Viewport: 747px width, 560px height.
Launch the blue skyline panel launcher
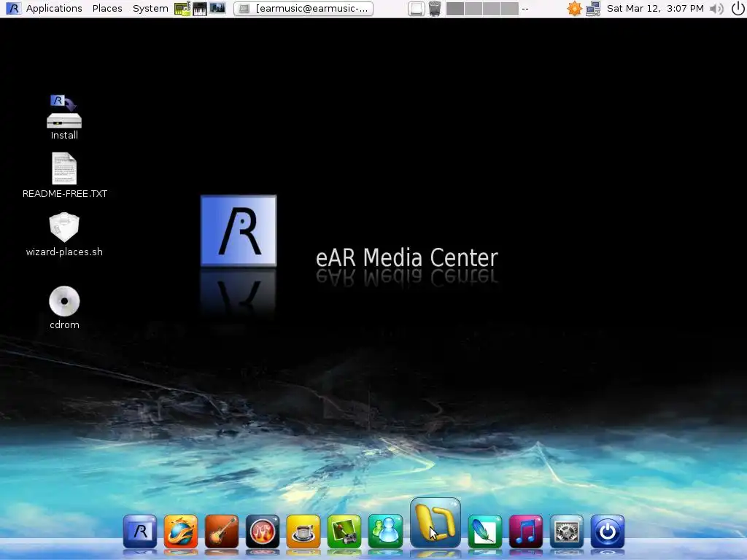point(217,9)
